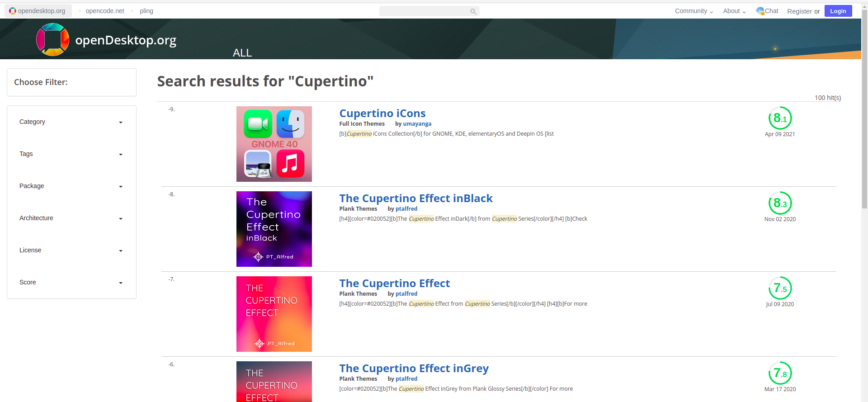Open The Cupertino Effect title link
This screenshot has height=402, width=868.
[x=395, y=283]
